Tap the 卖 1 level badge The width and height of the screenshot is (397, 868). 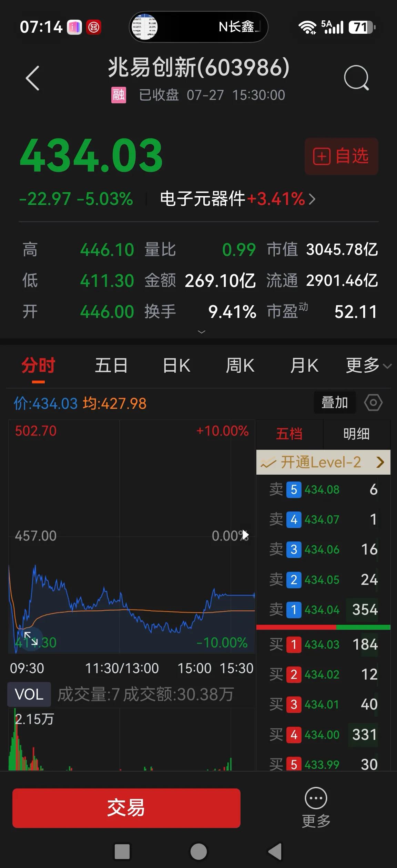pos(294,610)
